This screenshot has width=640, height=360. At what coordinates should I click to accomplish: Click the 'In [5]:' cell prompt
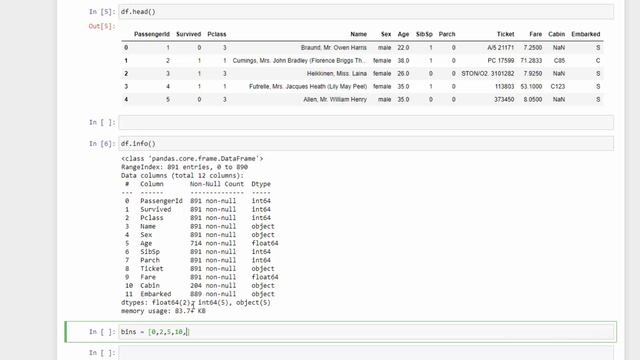pos(102,11)
